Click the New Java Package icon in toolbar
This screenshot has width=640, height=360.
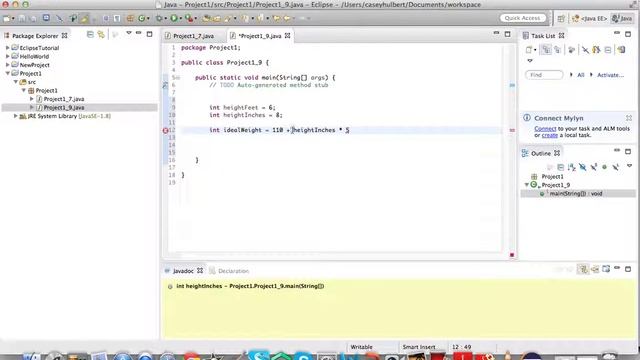click(x=130, y=18)
